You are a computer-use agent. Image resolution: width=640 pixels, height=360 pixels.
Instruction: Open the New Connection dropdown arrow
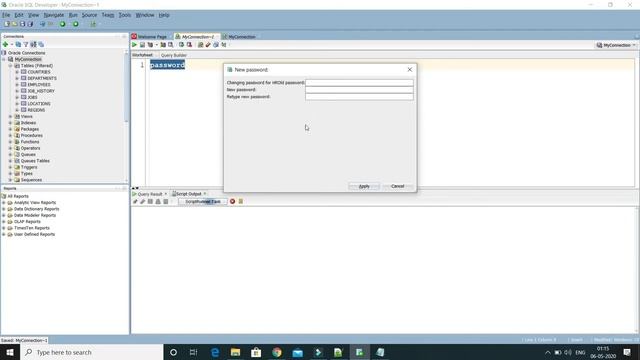pos(11,44)
